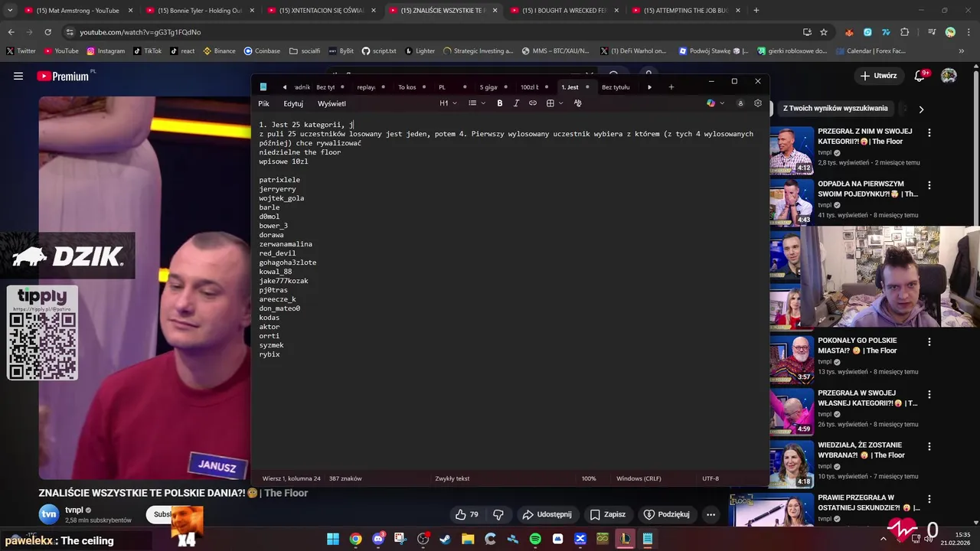Viewport: 980px width, 551px height.
Task: Reload the YouTube page in Chrome
Action: tap(47, 32)
